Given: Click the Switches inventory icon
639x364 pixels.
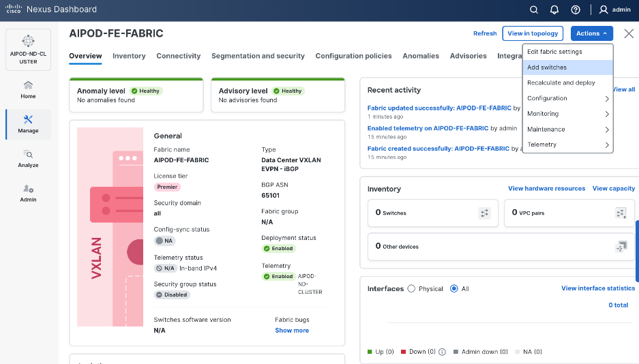Looking at the screenshot, I should click(484, 213).
